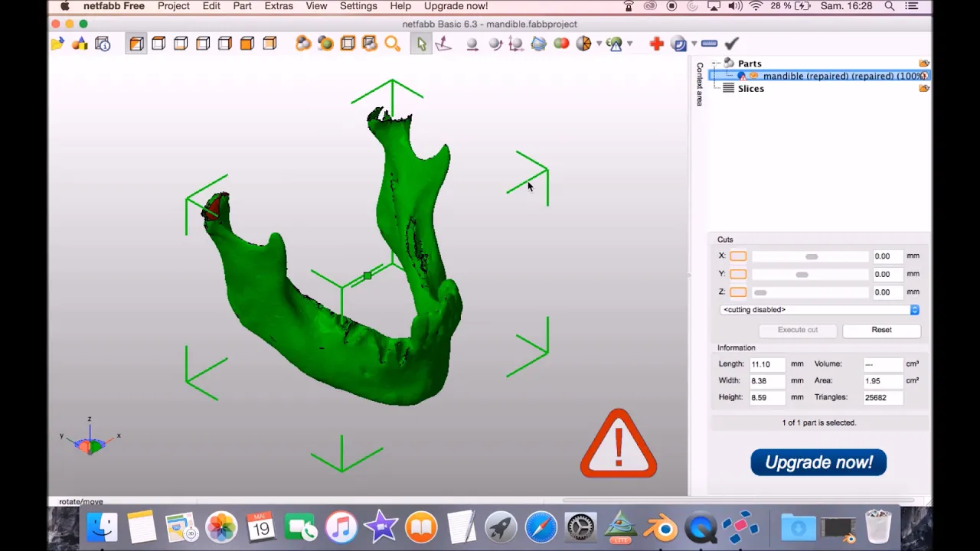Viewport: 980px width, 551px height.
Task: Open a project with the folder icon
Action: click(57, 44)
